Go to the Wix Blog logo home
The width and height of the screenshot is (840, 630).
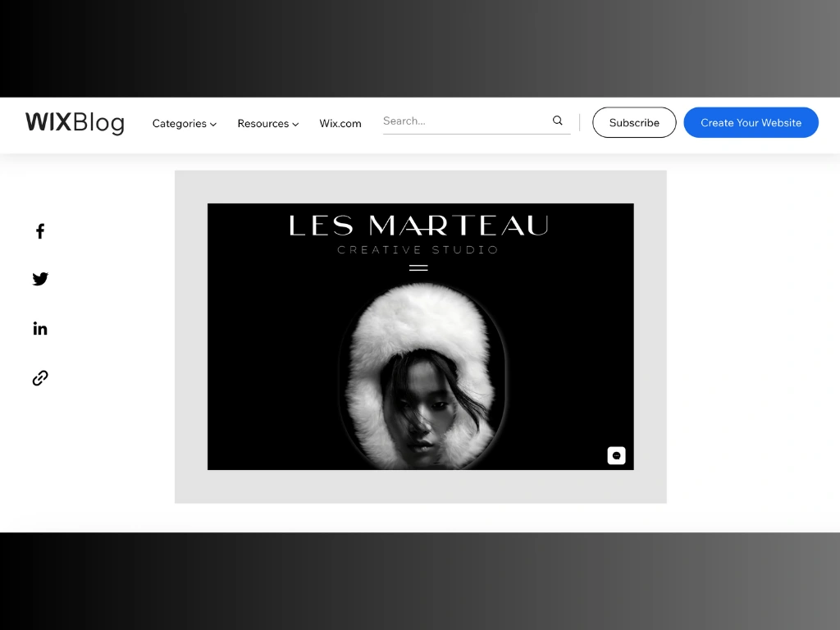75,123
